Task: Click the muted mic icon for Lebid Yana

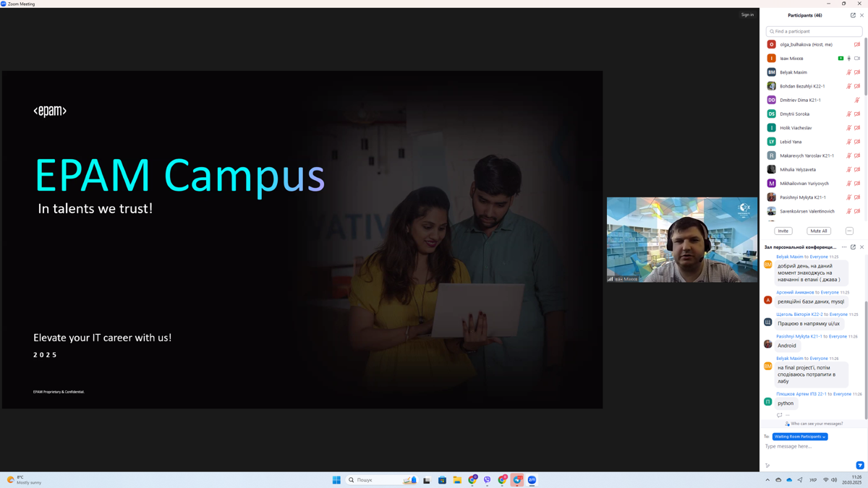Action: 849,142
